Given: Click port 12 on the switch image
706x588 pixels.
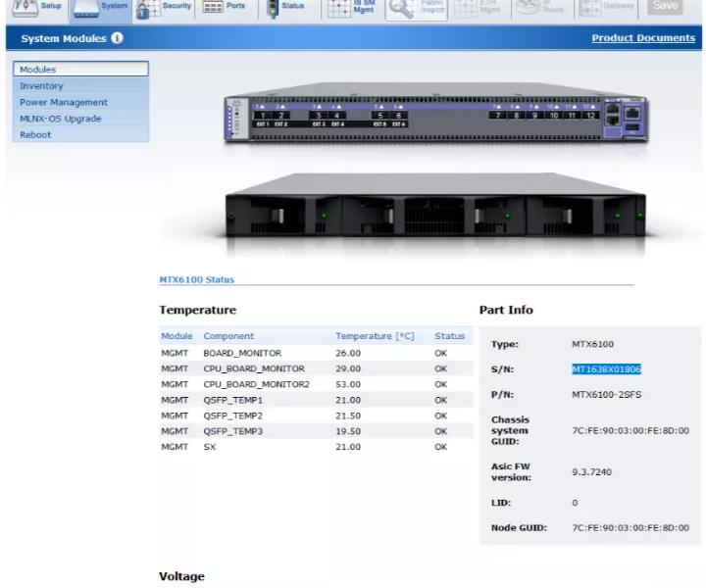Looking at the screenshot, I should 590,116.
